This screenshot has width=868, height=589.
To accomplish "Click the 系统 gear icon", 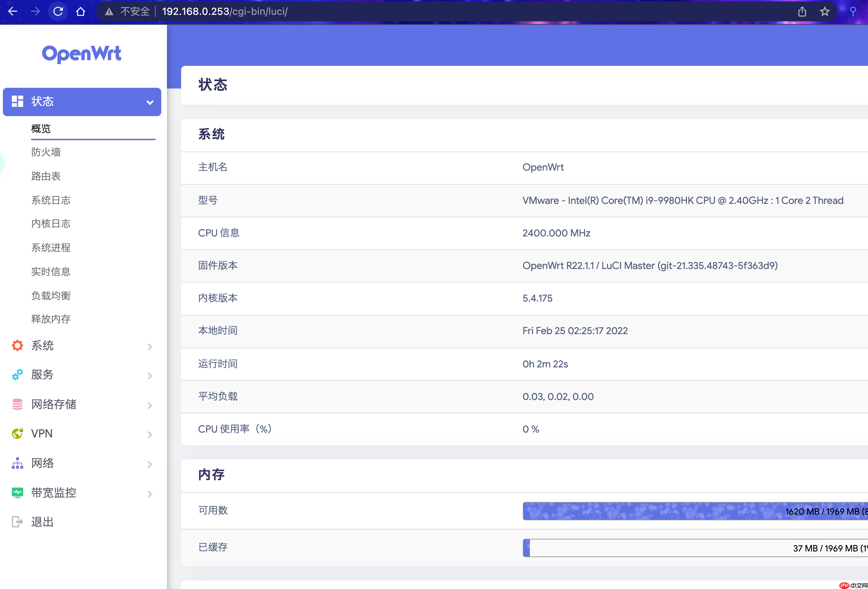I will tap(17, 346).
